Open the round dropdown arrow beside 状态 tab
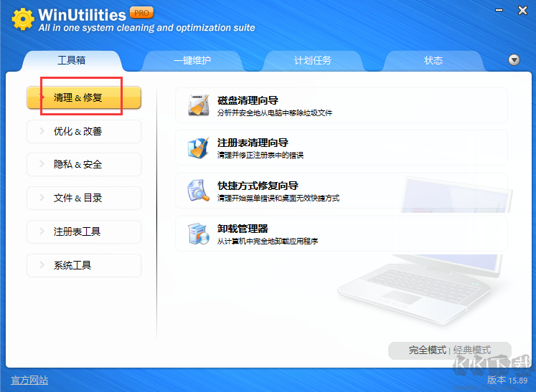Image resolution: width=536 pixels, height=392 pixels. (514, 60)
